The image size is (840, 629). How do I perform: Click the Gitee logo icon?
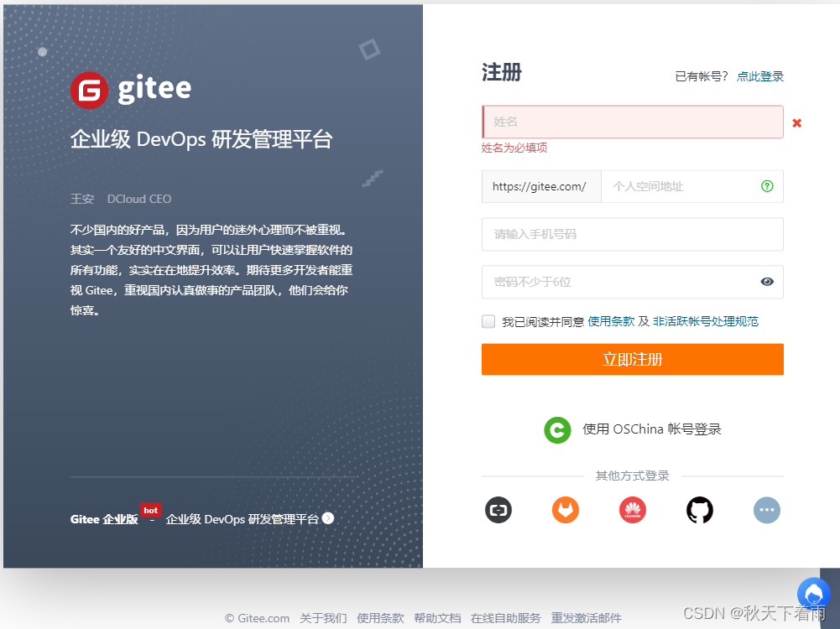(90, 90)
